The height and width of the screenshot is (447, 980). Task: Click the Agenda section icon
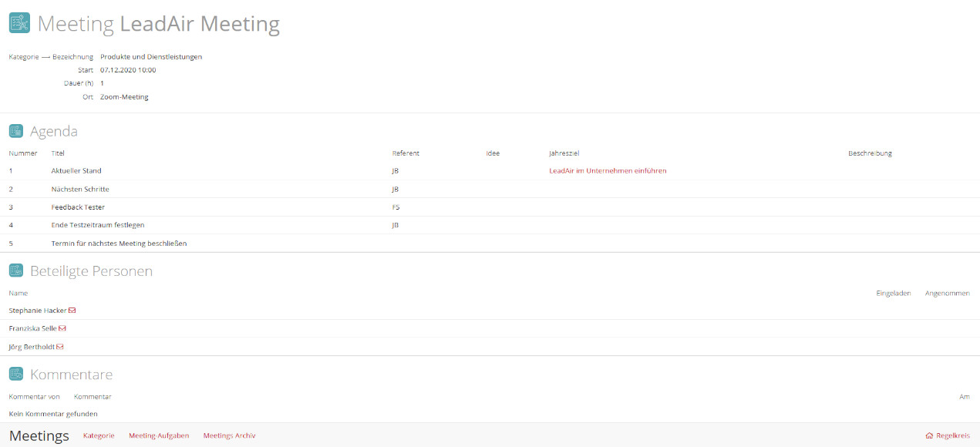coord(16,131)
